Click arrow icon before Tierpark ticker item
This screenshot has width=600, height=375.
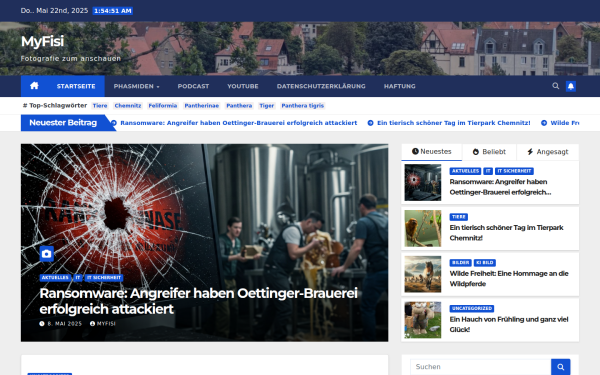[370, 123]
